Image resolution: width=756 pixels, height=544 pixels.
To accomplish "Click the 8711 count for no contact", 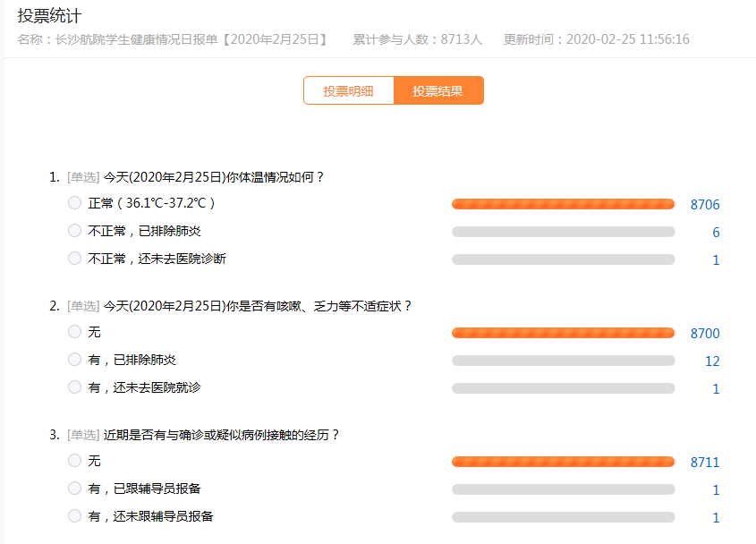I will click(x=704, y=463).
